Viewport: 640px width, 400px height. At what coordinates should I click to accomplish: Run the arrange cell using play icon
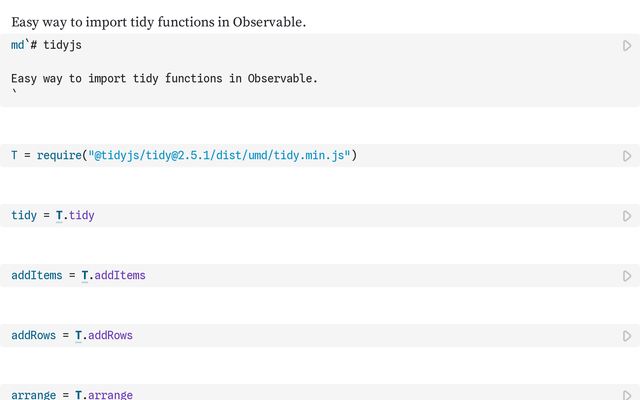(627, 395)
